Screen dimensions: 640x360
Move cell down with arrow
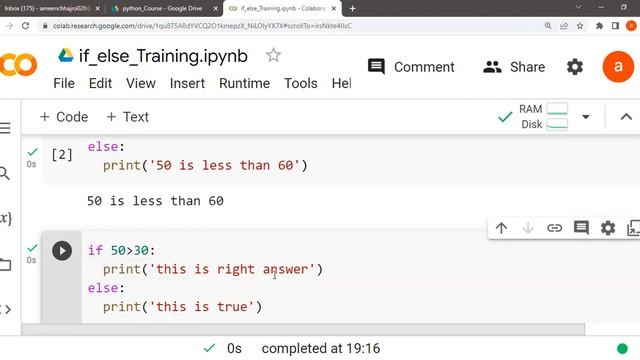tap(528, 228)
